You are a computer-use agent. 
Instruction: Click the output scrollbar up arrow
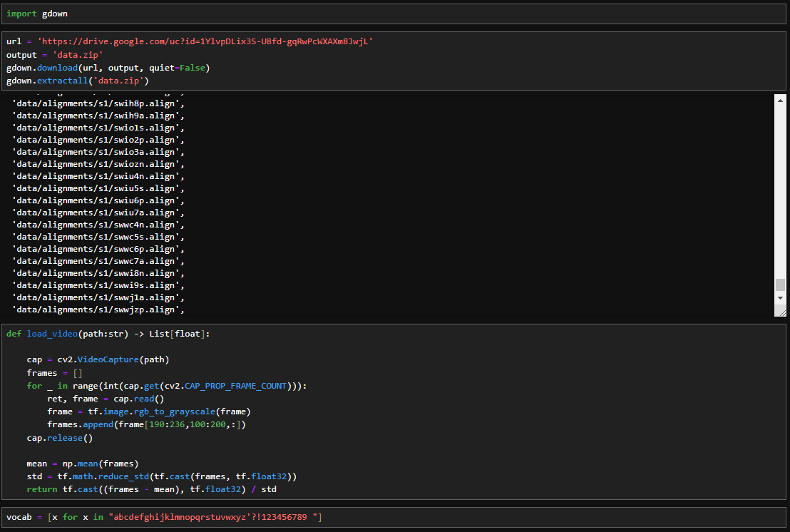click(x=780, y=101)
